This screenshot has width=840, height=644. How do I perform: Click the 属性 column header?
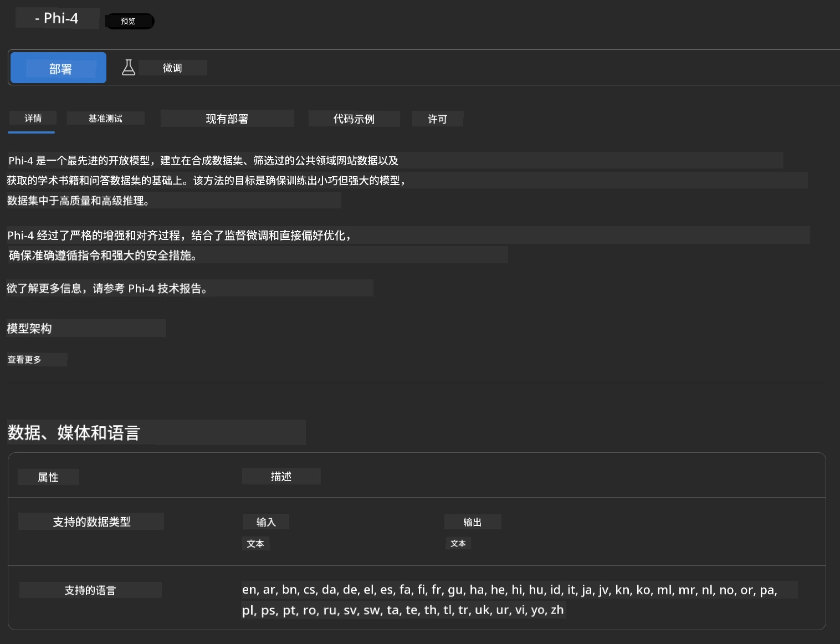click(48, 477)
